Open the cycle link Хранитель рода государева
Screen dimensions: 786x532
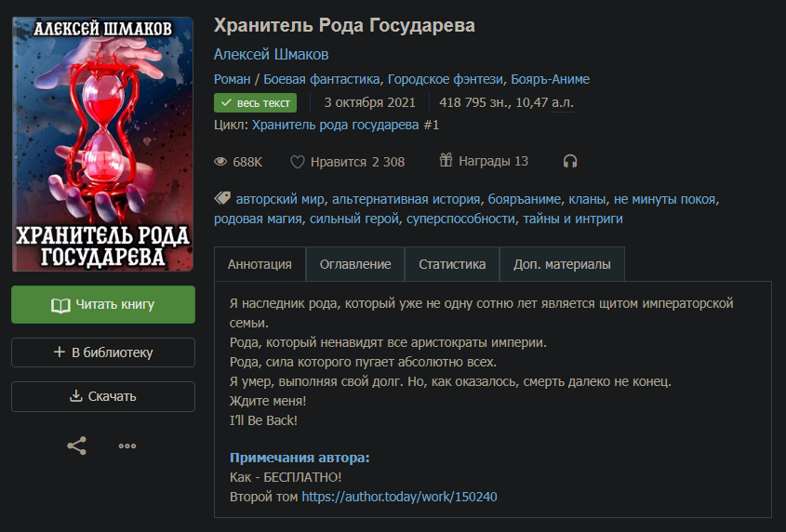click(x=336, y=125)
